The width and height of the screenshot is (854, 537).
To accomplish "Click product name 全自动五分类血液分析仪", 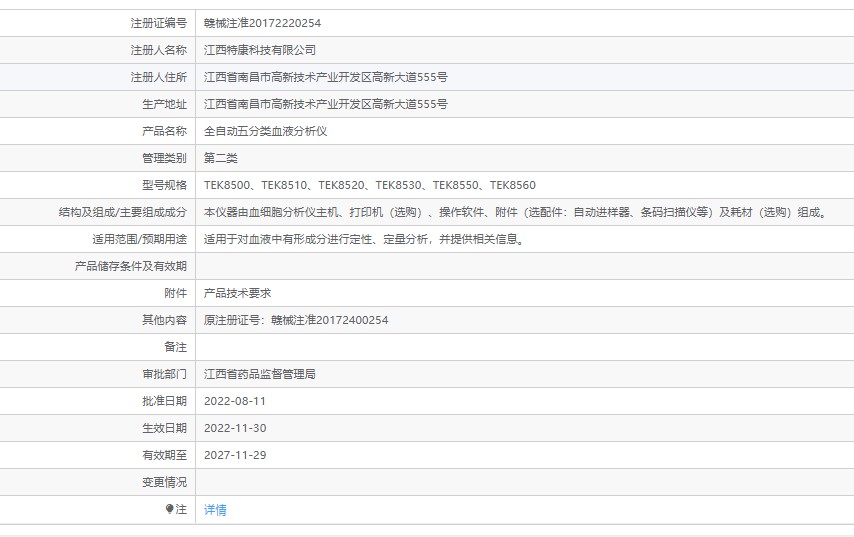I will click(x=265, y=131).
